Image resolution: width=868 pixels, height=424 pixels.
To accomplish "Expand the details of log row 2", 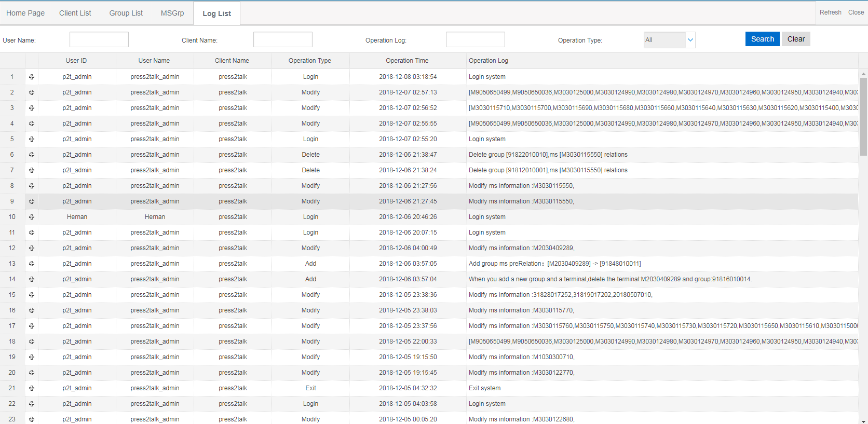I will click(x=32, y=92).
